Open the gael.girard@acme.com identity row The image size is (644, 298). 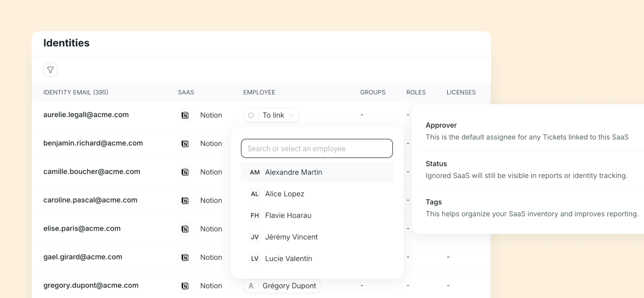coord(83,257)
